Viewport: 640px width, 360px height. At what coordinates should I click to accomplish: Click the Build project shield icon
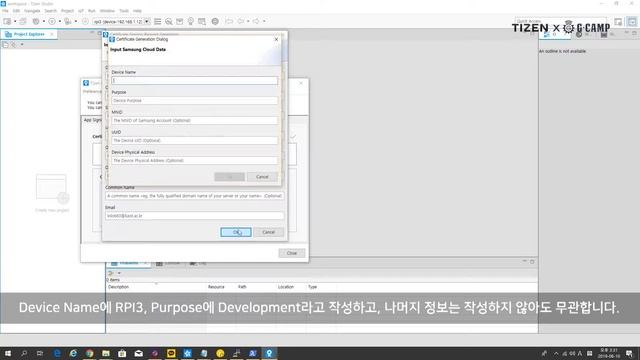(36, 21)
